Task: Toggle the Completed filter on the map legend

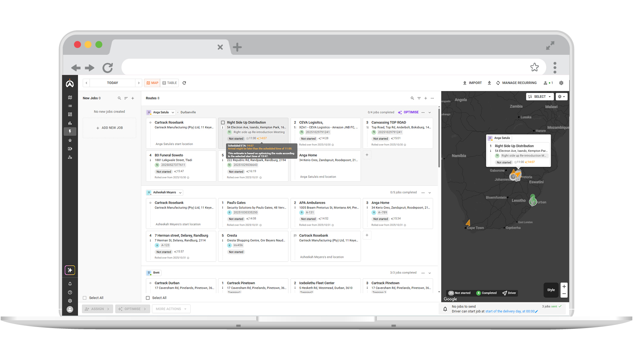Action: [487, 293]
